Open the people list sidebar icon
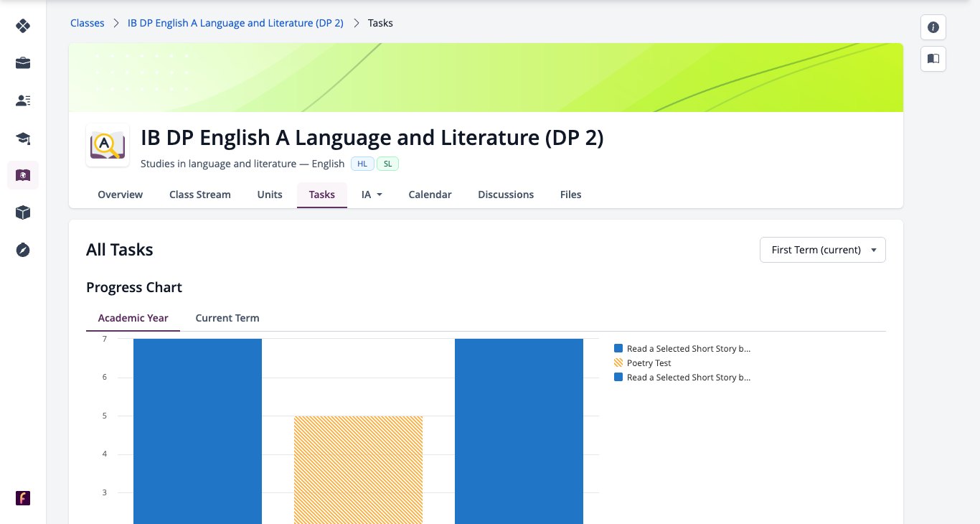The height and width of the screenshot is (524, 980). pyautogui.click(x=23, y=100)
